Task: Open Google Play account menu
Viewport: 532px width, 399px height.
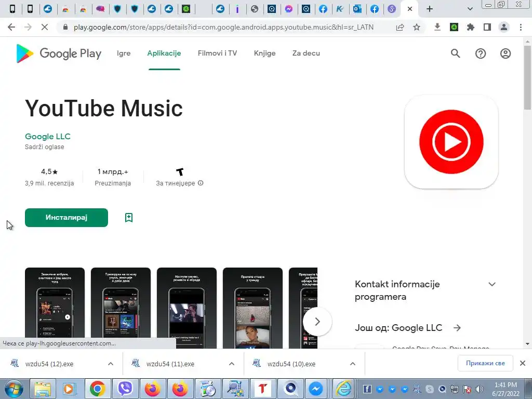Action: [506, 54]
